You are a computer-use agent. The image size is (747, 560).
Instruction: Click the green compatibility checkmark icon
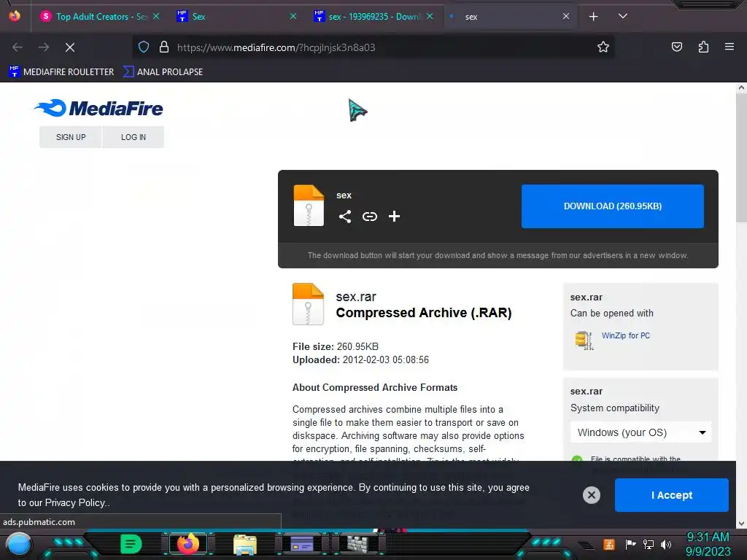(x=577, y=459)
